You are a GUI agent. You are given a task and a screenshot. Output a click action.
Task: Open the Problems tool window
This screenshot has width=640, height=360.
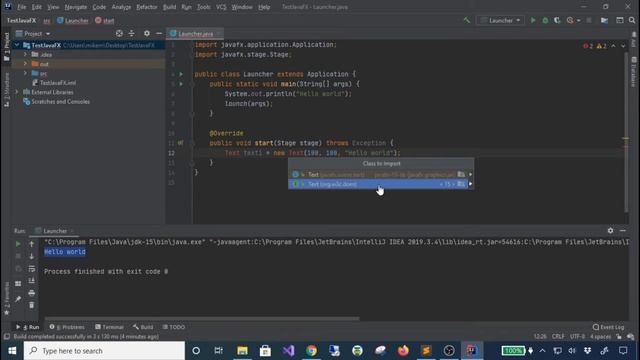click(67, 327)
